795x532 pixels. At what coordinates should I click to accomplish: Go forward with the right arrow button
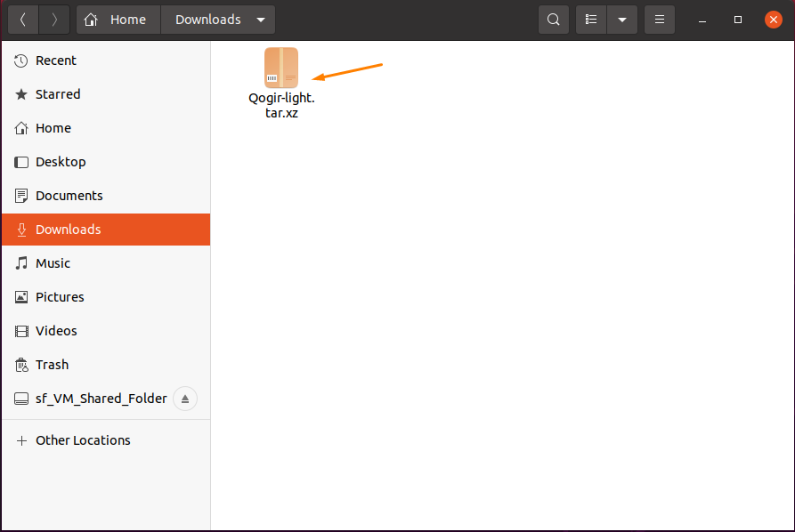(x=54, y=20)
